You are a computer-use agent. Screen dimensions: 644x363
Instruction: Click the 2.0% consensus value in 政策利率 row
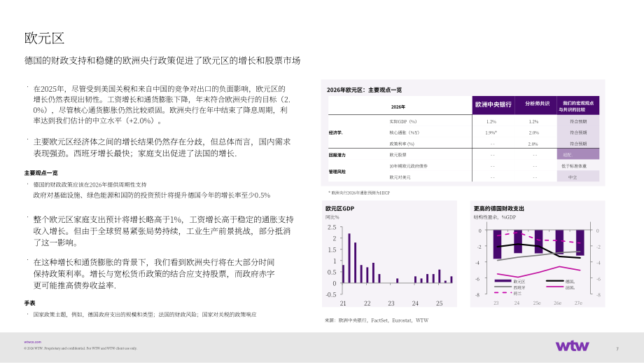(533, 144)
